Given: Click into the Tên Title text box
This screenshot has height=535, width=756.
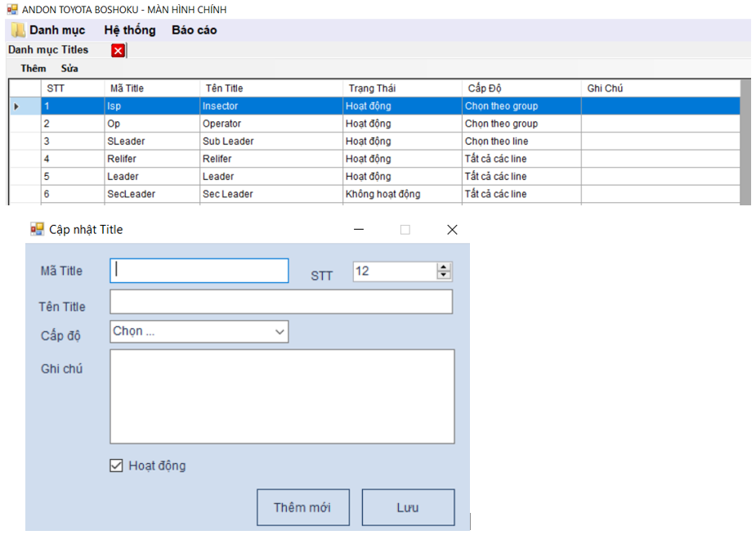Looking at the screenshot, I should tap(280, 302).
